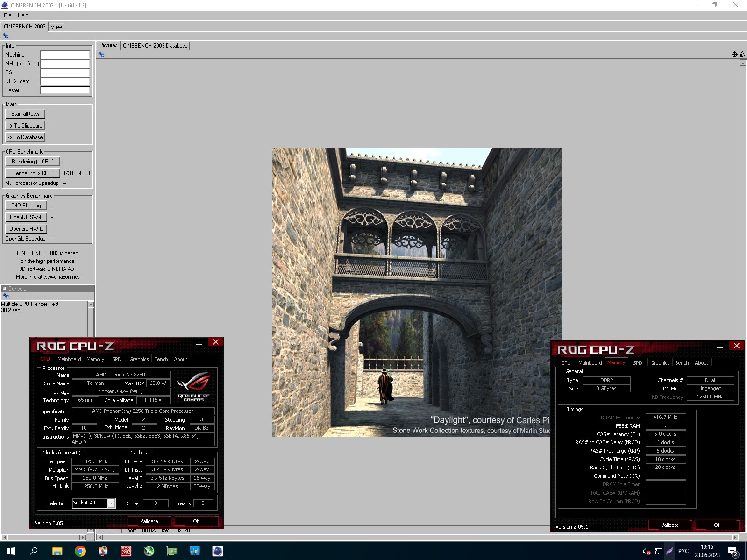Viewport: 747px width, 560px height.
Task: Open File Explorer from the taskbar
Action: [57, 551]
